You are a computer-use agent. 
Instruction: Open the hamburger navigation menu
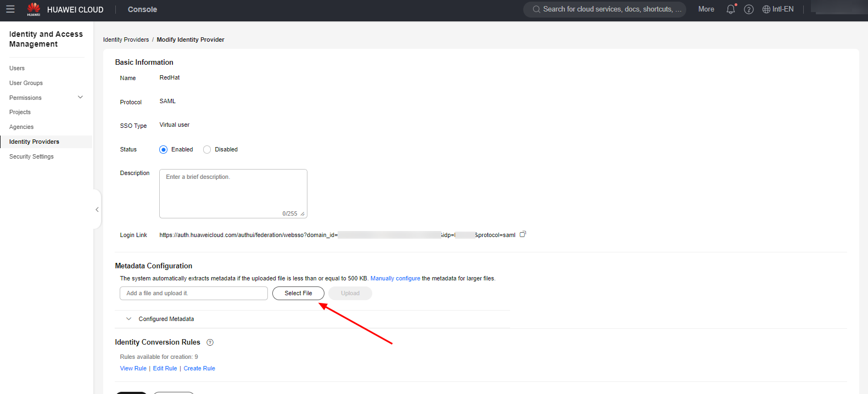pyautogui.click(x=10, y=9)
